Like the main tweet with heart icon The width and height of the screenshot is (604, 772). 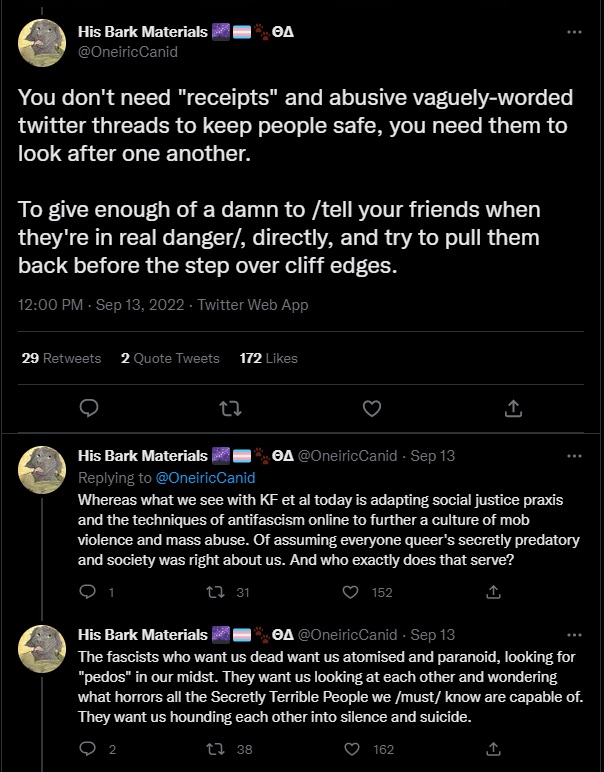[x=372, y=408]
